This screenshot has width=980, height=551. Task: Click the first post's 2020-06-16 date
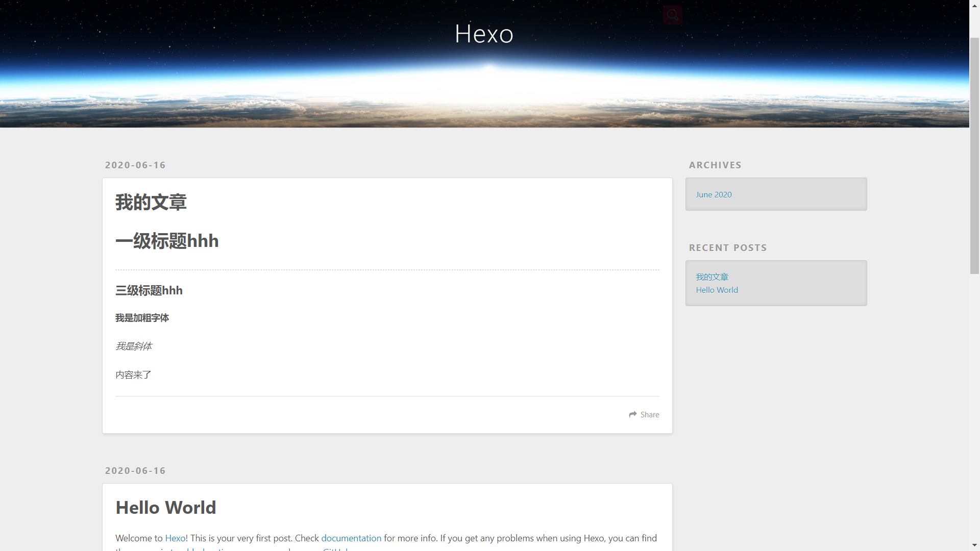tap(135, 165)
